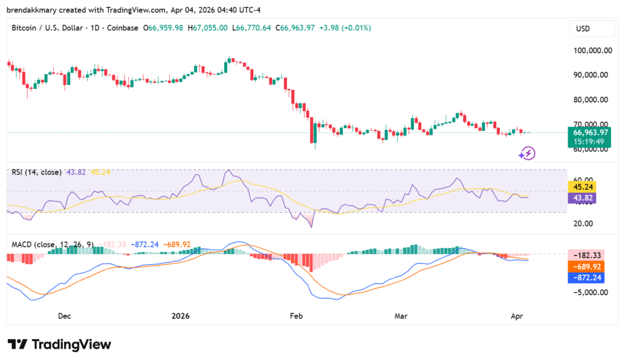Hide the chart price line countdown 15:19:49
The height and width of the screenshot is (364, 625).
click(x=589, y=140)
